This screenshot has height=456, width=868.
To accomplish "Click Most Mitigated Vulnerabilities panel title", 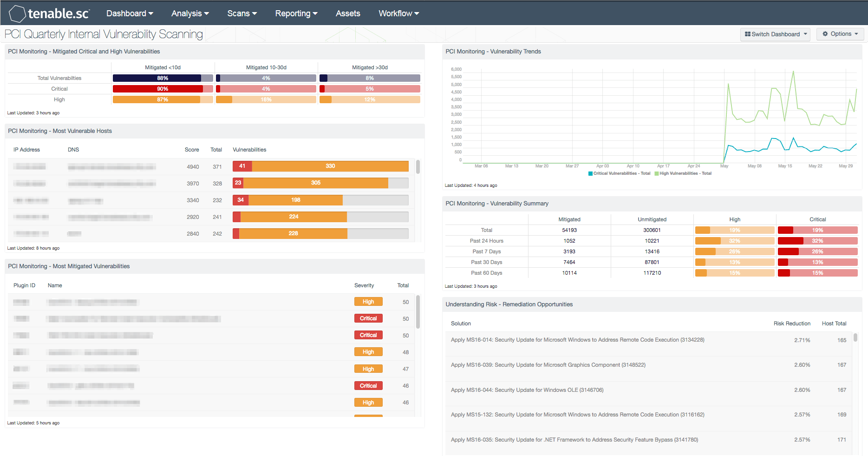I will (x=69, y=266).
